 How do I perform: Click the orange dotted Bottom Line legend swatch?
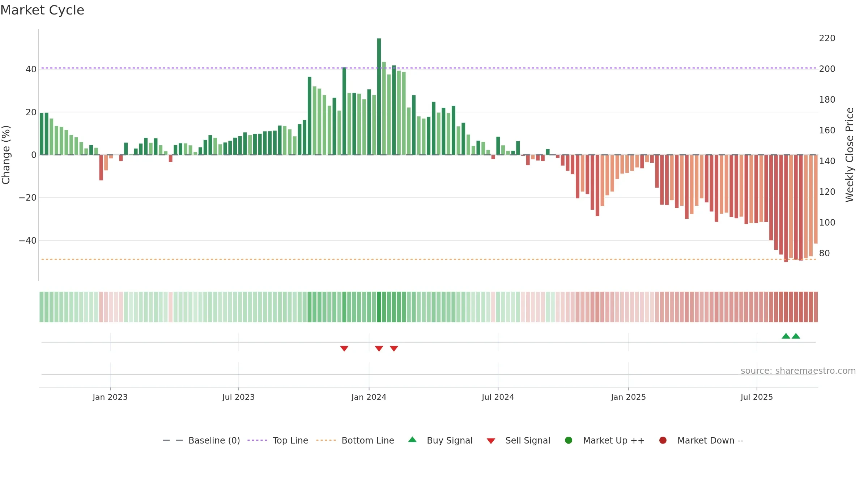click(326, 440)
